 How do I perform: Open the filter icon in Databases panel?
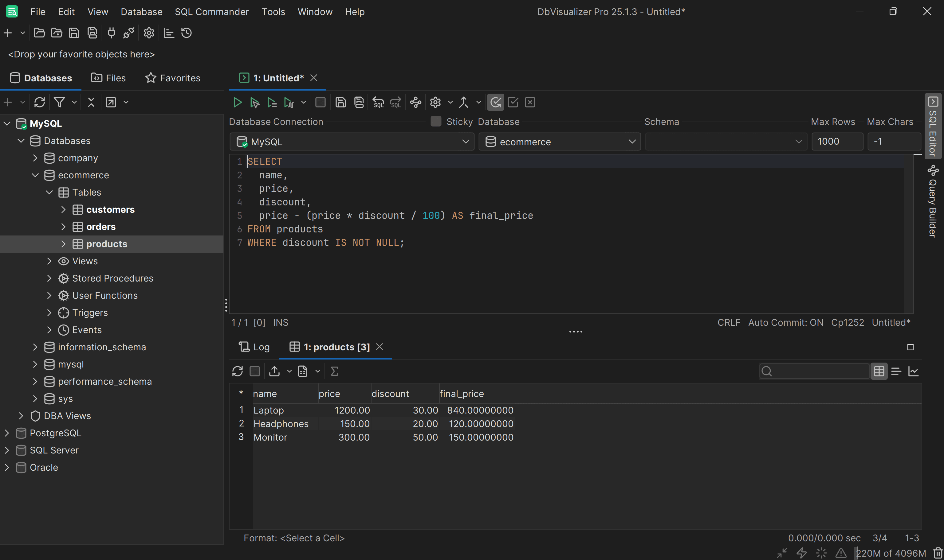(59, 102)
